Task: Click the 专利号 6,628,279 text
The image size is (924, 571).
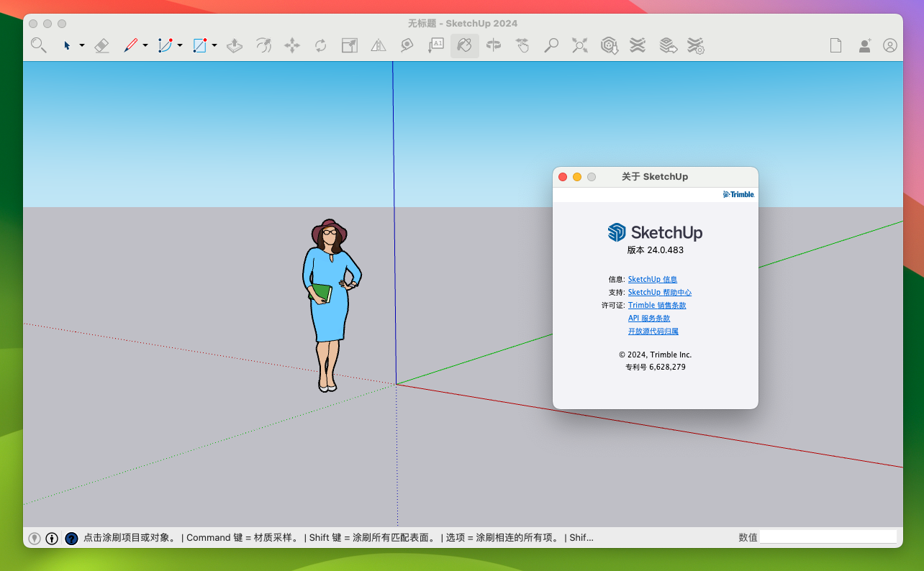Action: click(656, 367)
